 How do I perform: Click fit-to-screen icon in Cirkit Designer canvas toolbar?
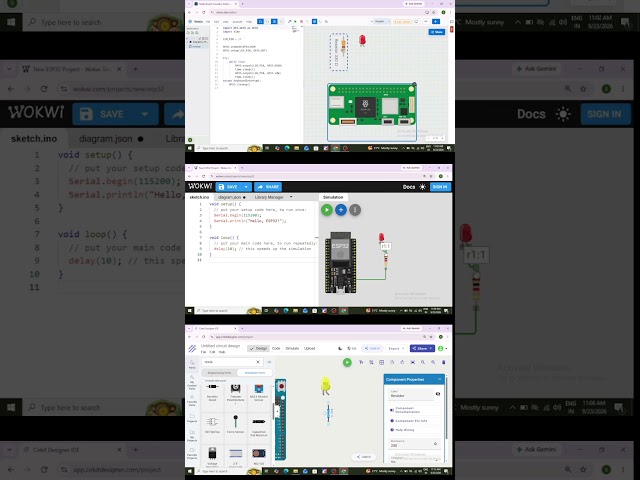pyautogui.click(x=413, y=362)
